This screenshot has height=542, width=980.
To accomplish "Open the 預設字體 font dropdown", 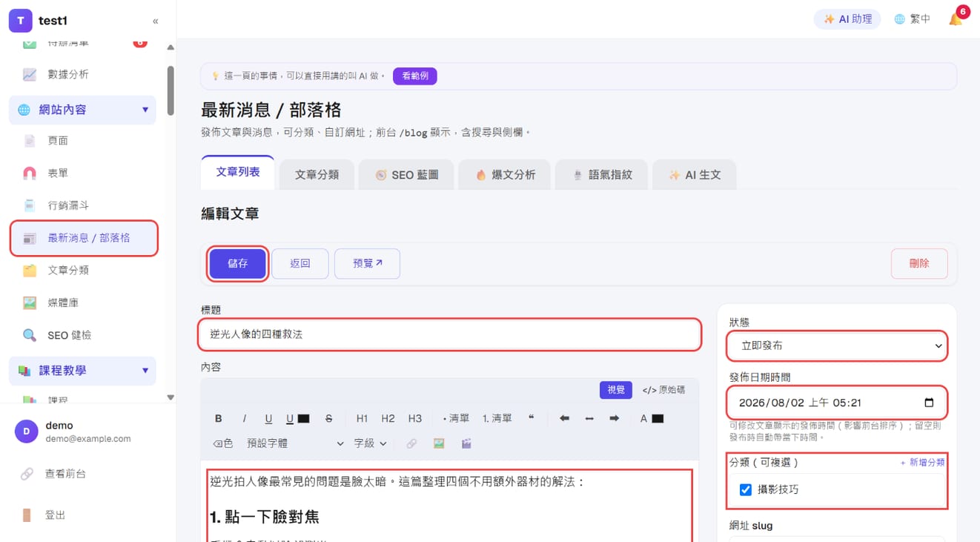I will coord(295,443).
